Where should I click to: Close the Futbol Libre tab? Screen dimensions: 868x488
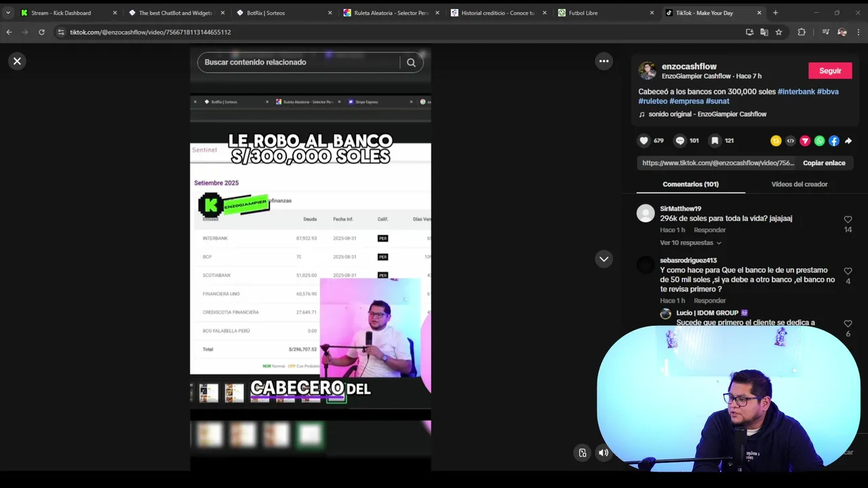(x=652, y=13)
